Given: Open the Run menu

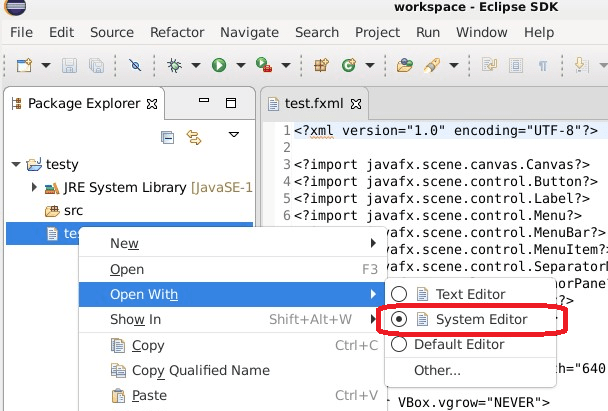Looking at the screenshot, I should [428, 33].
